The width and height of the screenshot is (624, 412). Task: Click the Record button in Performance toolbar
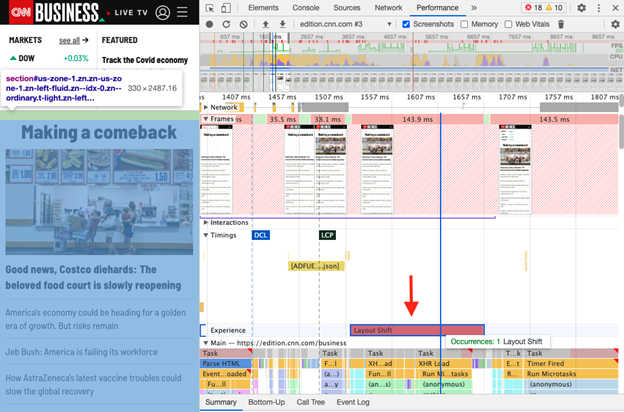pos(209,24)
